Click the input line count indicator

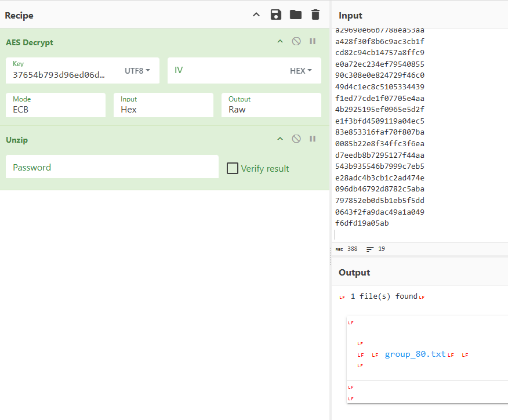coord(376,249)
